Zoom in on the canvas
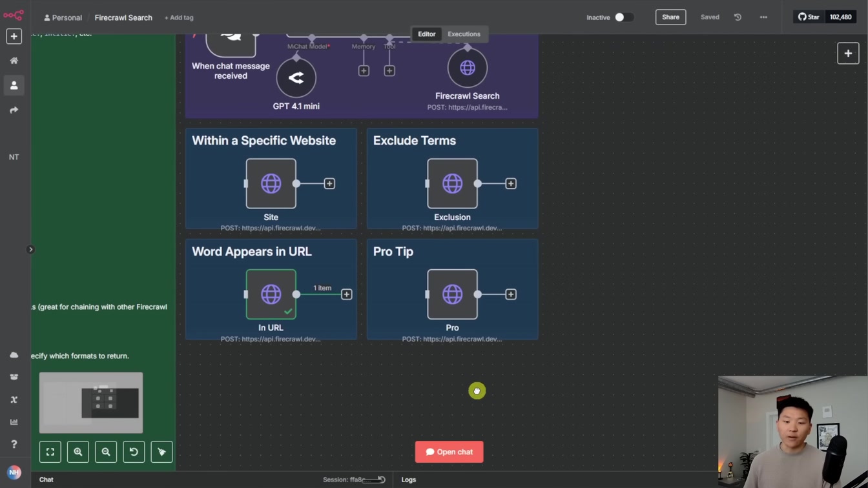The height and width of the screenshot is (488, 868). pyautogui.click(x=78, y=452)
